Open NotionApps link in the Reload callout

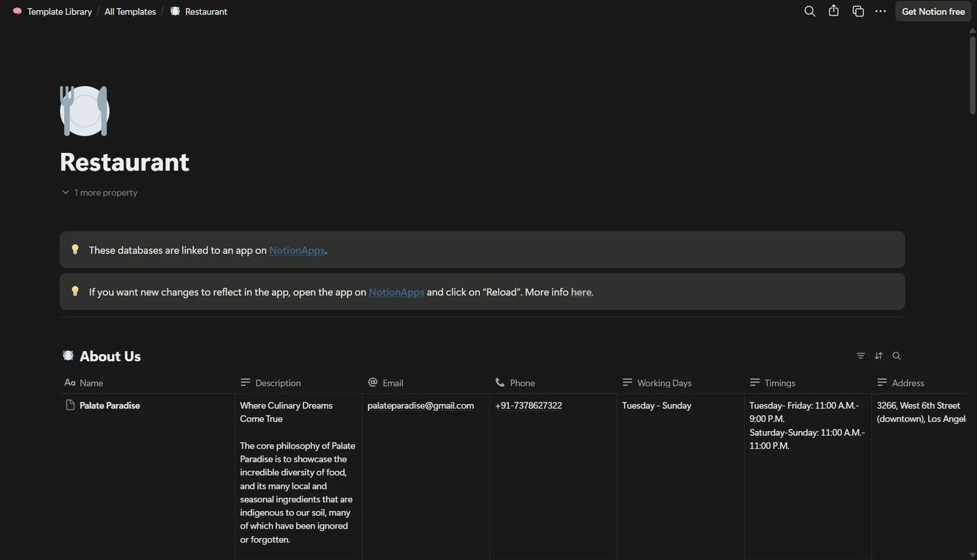pyautogui.click(x=397, y=292)
